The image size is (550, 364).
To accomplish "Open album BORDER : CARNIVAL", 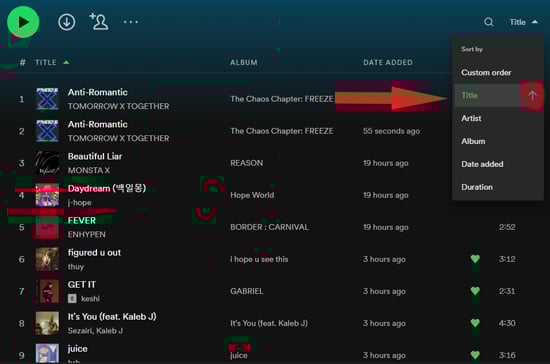I will [x=269, y=227].
